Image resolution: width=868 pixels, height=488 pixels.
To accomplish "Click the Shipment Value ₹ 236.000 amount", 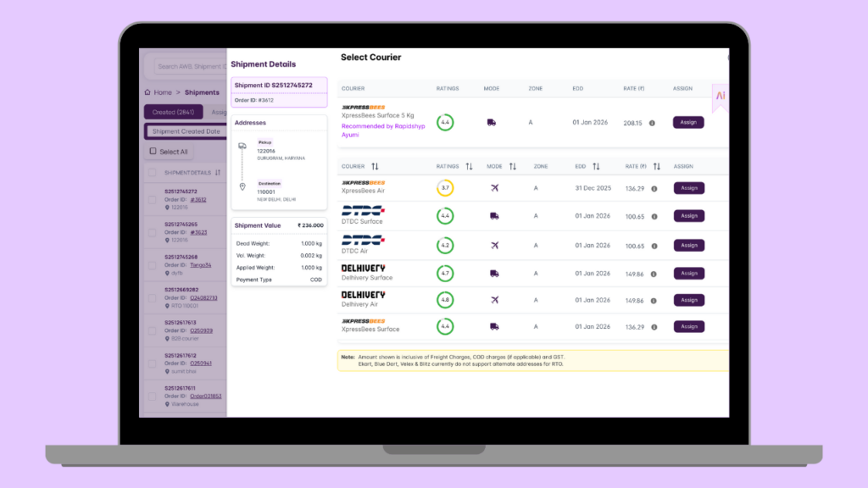I will click(x=310, y=225).
